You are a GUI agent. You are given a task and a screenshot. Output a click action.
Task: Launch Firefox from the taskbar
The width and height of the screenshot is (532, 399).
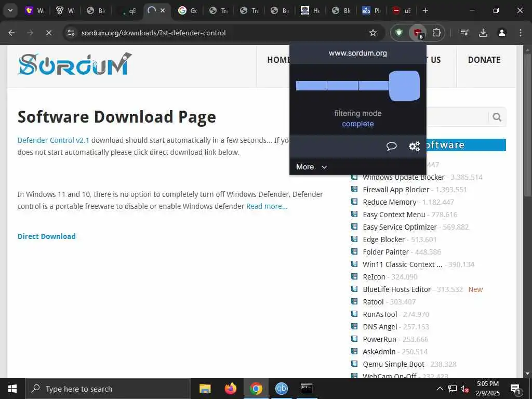[231, 389]
